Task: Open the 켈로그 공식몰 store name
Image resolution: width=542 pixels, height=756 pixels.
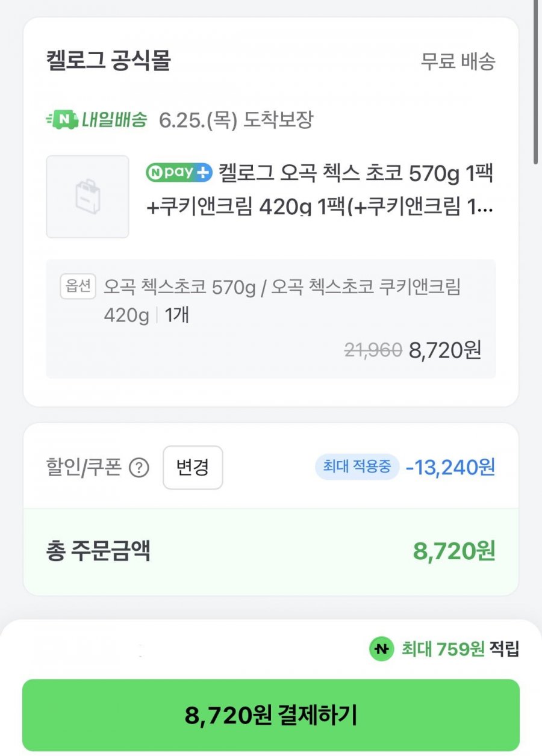Action: (x=108, y=61)
